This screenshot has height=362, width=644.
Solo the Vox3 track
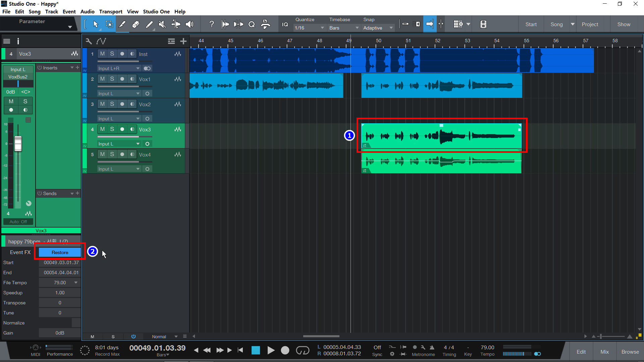pyautogui.click(x=112, y=129)
